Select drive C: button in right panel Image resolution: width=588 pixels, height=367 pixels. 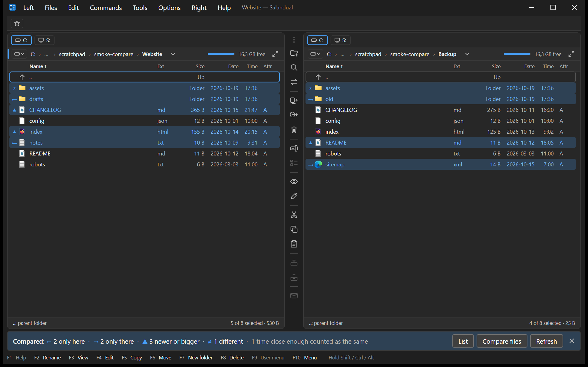coord(318,40)
